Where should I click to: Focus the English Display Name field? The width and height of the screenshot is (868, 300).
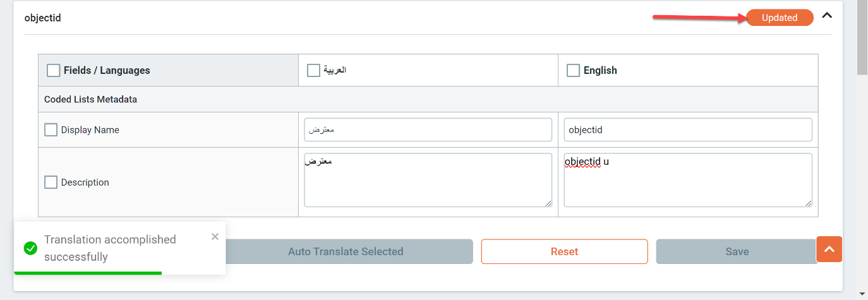click(x=688, y=130)
